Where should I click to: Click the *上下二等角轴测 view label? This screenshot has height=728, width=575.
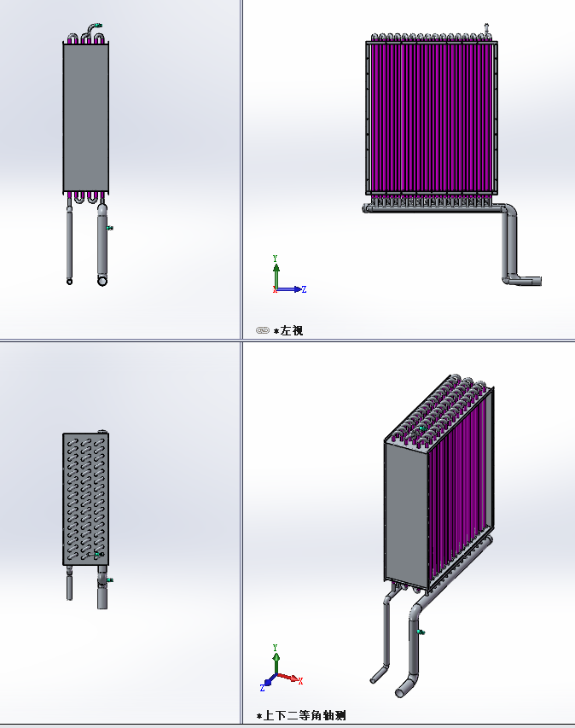[x=301, y=715]
